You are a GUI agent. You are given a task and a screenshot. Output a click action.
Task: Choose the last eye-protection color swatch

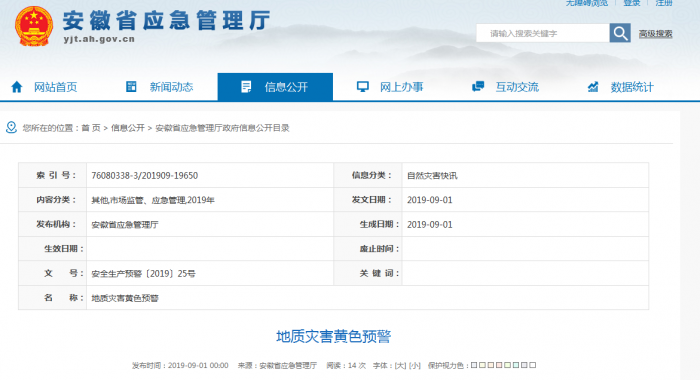pos(533,365)
